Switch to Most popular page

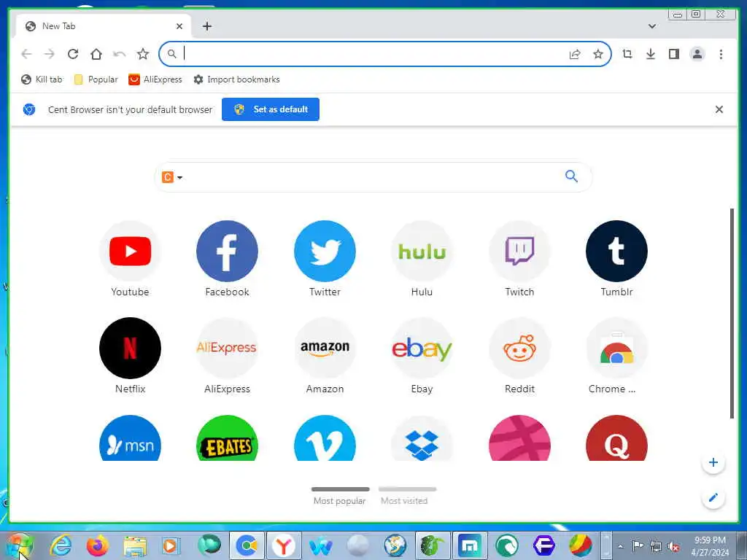coord(340,496)
